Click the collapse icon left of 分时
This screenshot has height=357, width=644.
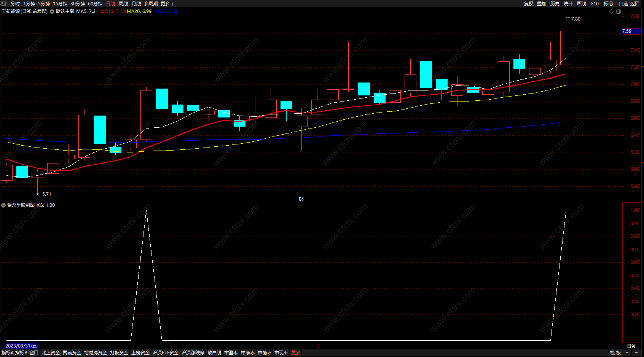(x=4, y=3)
